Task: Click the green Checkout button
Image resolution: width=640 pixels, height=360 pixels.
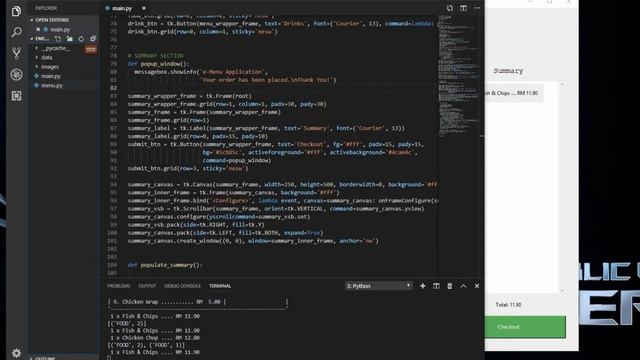Action: click(525, 327)
